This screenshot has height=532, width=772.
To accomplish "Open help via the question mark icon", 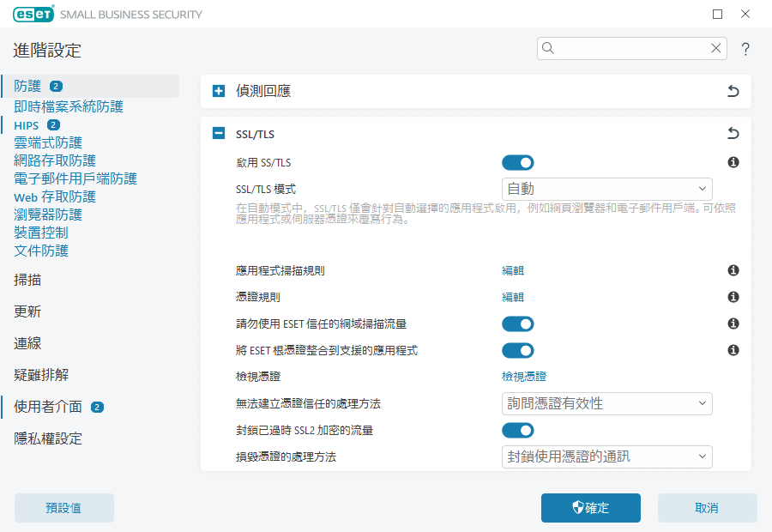I will coord(745,49).
